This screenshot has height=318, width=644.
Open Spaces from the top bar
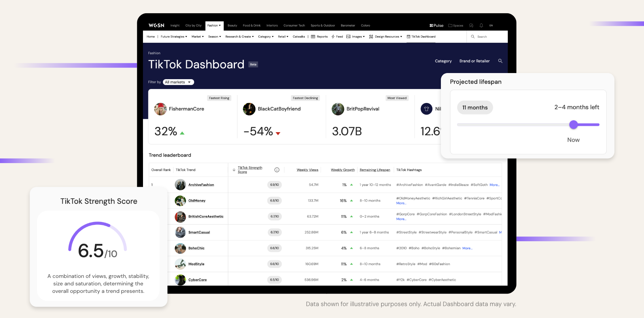pos(455,25)
